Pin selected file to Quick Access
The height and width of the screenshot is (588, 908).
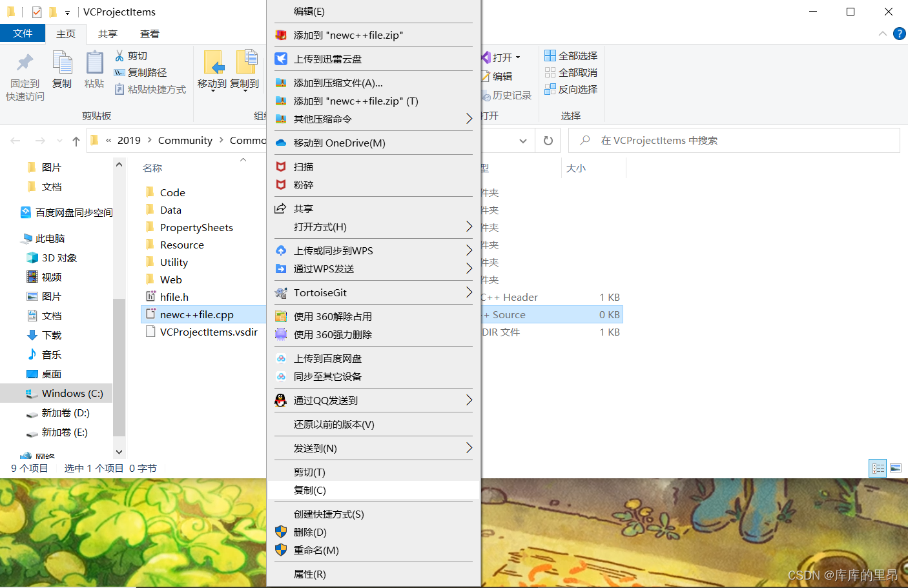(x=25, y=72)
